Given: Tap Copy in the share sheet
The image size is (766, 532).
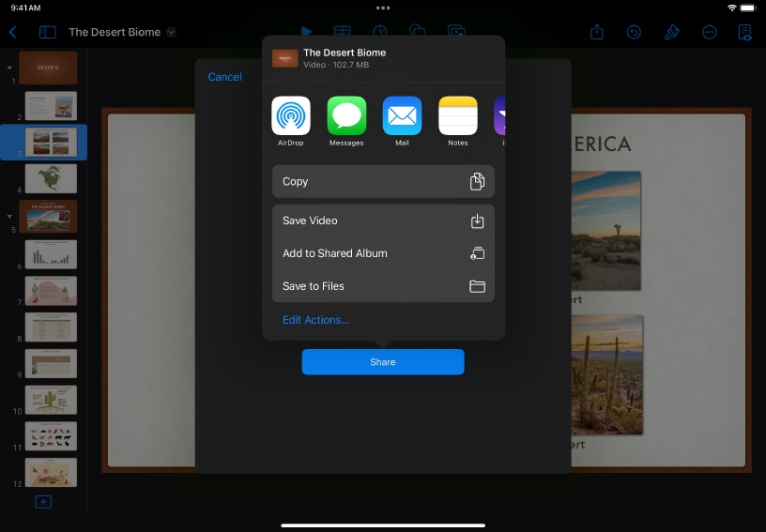Looking at the screenshot, I should coord(383,181).
